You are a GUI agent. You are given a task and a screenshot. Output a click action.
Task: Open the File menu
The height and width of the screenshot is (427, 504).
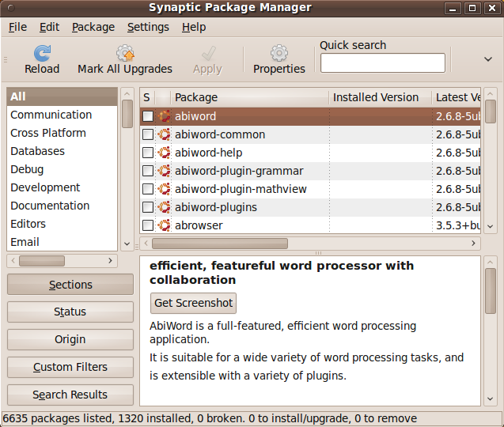17,27
